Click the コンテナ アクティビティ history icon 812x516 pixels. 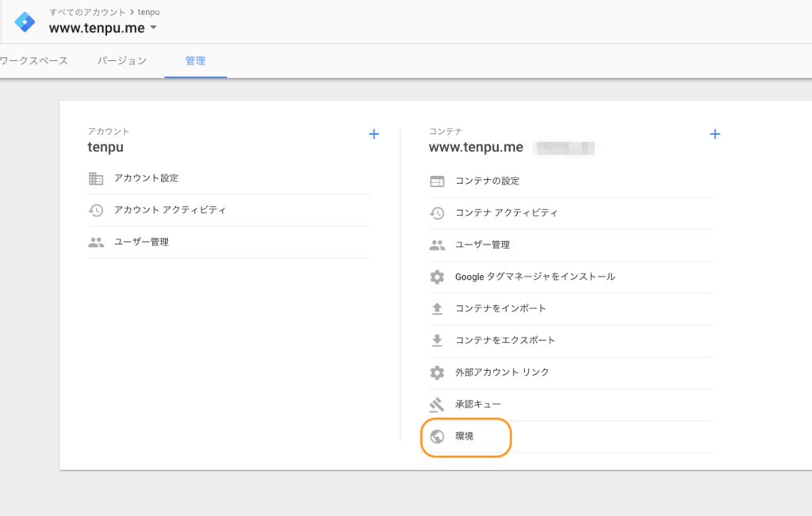pyautogui.click(x=437, y=213)
